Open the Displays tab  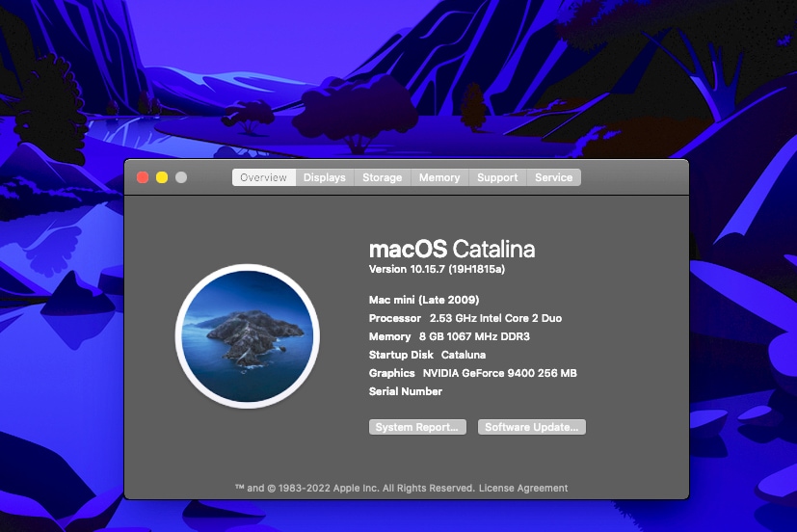pos(324,177)
